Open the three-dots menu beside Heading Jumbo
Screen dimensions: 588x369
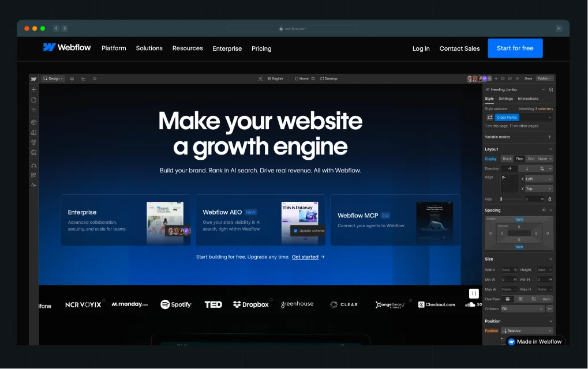(x=544, y=89)
